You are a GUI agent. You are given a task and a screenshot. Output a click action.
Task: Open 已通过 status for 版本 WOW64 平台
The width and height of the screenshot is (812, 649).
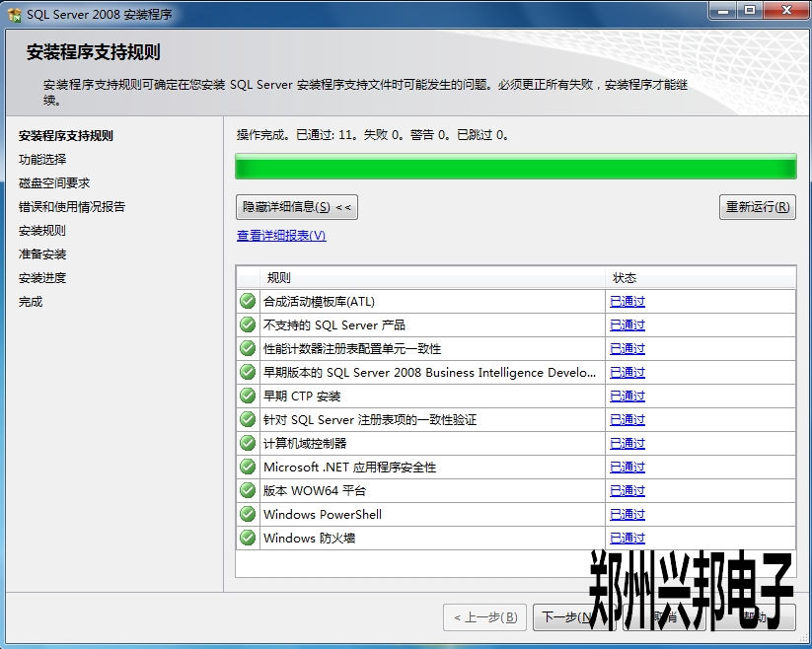click(627, 490)
